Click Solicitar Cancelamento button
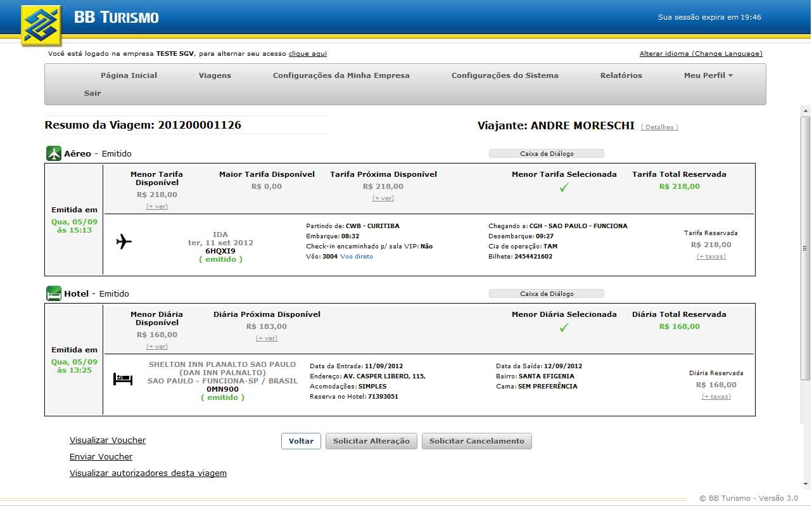Viewport: 812px width, 507px height. (477, 441)
